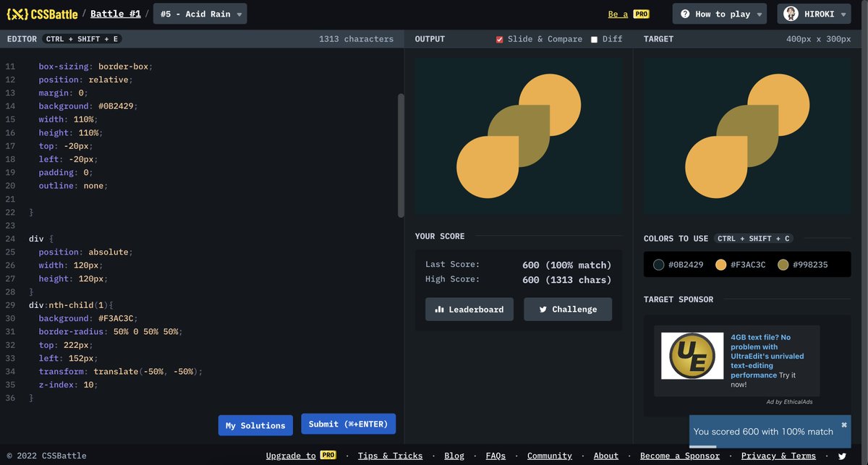The image size is (868, 465).
Task: Toggle the Slide & Compare checkbox
Action: [499, 39]
